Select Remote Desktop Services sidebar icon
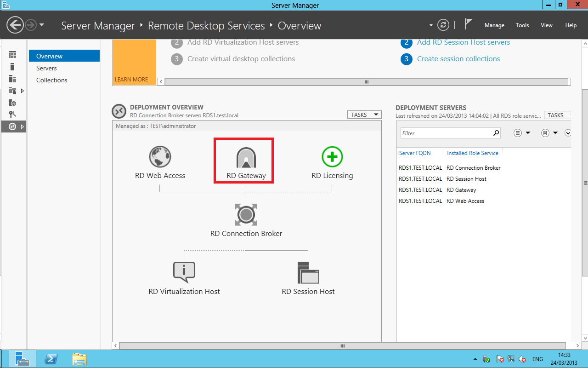The height and width of the screenshot is (368, 588). point(12,126)
